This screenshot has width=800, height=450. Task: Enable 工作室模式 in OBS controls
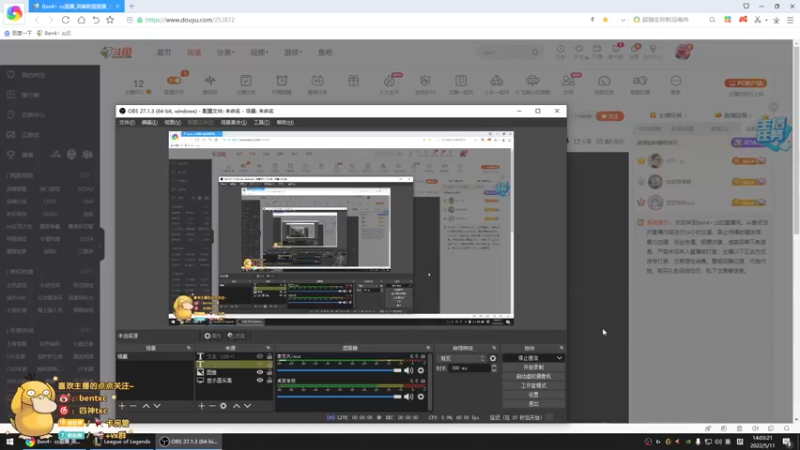click(533, 386)
